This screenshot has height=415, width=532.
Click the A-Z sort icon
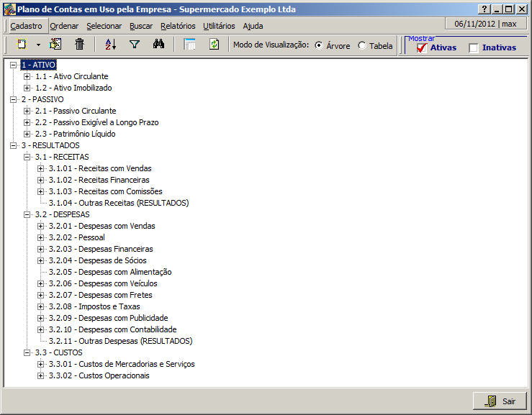click(110, 45)
